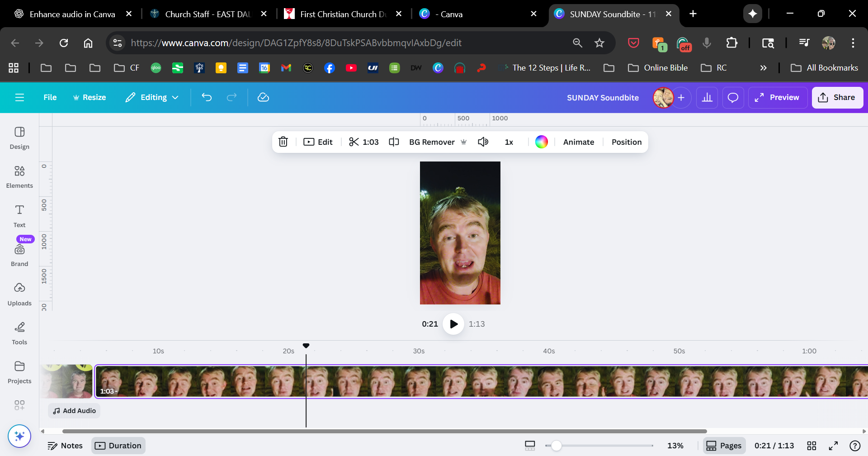Toggle the Pages view button
Screen dimensions: 868x456
point(724,446)
